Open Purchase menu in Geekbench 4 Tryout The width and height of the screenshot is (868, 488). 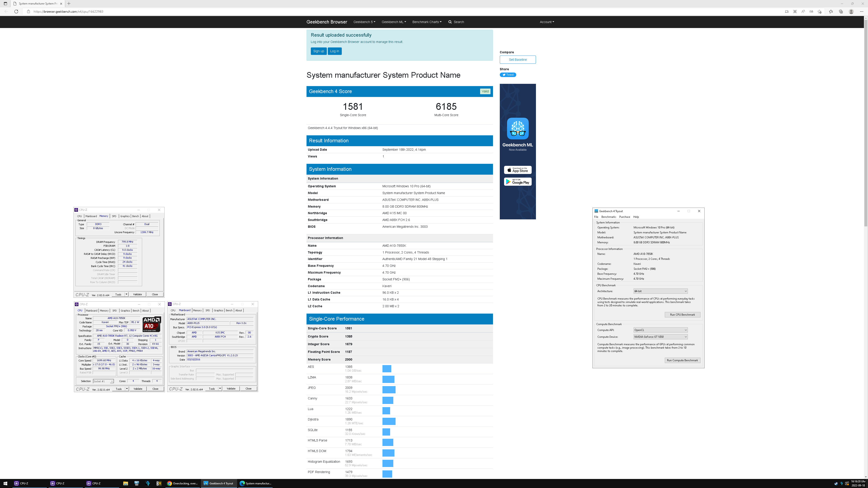(x=624, y=217)
